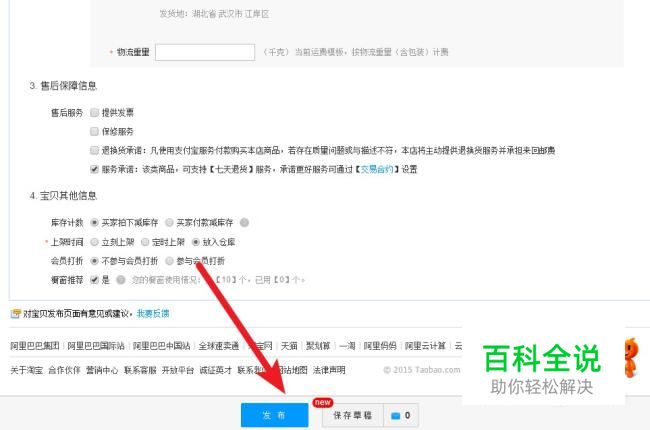Screen dimensions: 650x430
Task: Open 联系客服 footer link
Action: (x=140, y=370)
